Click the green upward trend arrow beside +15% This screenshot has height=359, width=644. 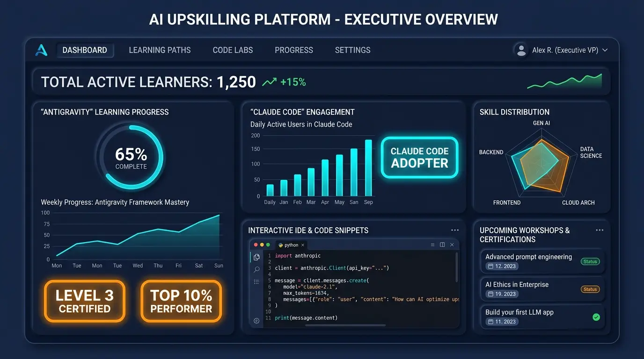269,82
